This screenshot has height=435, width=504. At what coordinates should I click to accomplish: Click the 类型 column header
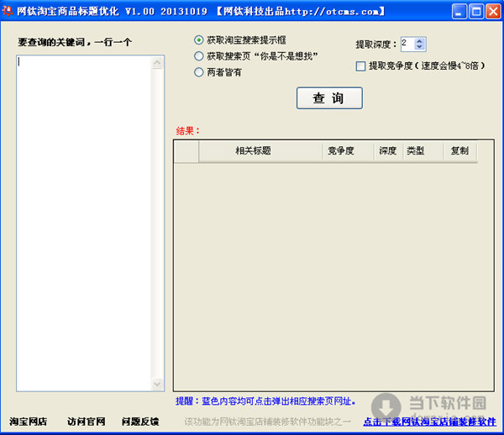(x=415, y=151)
